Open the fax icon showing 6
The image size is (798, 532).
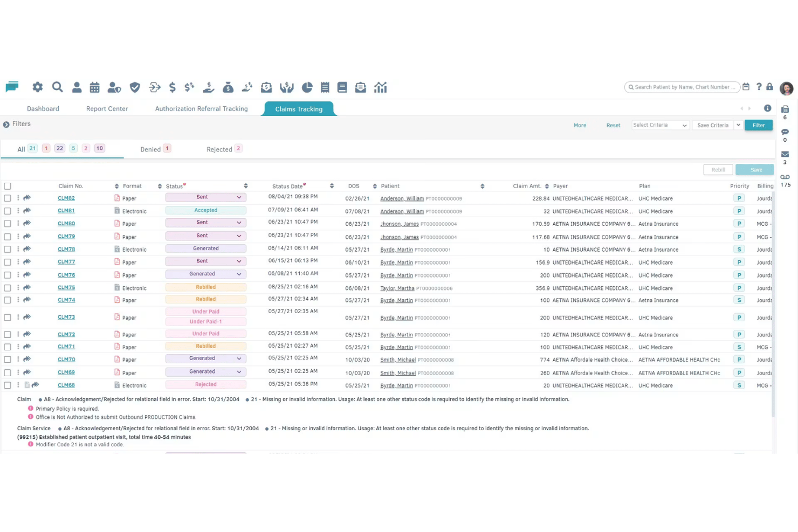click(x=785, y=109)
